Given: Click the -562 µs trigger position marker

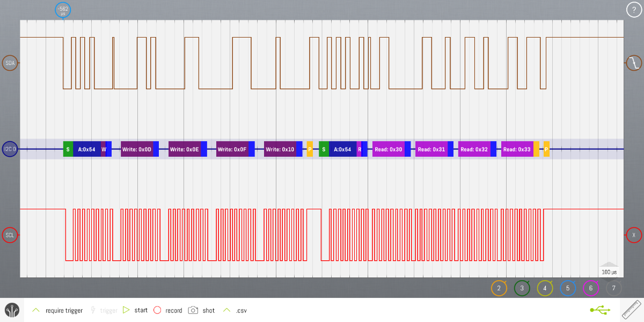Looking at the screenshot, I should click(63, 10).
